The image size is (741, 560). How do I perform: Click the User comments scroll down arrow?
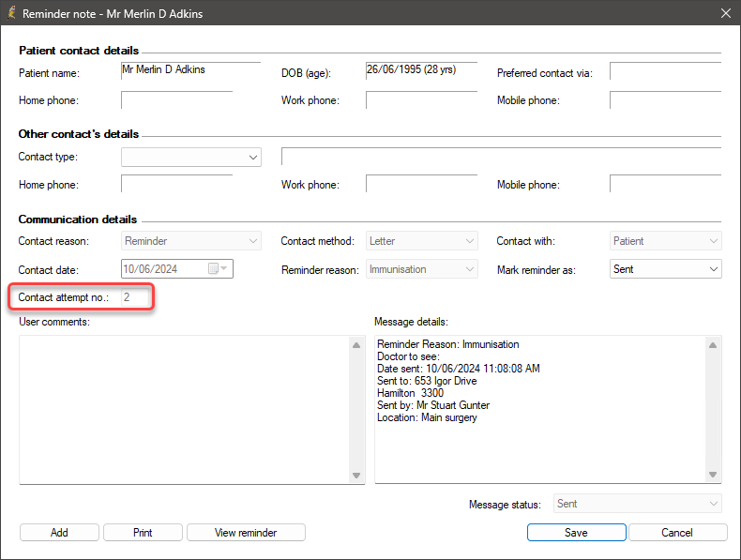coord(356,475)
